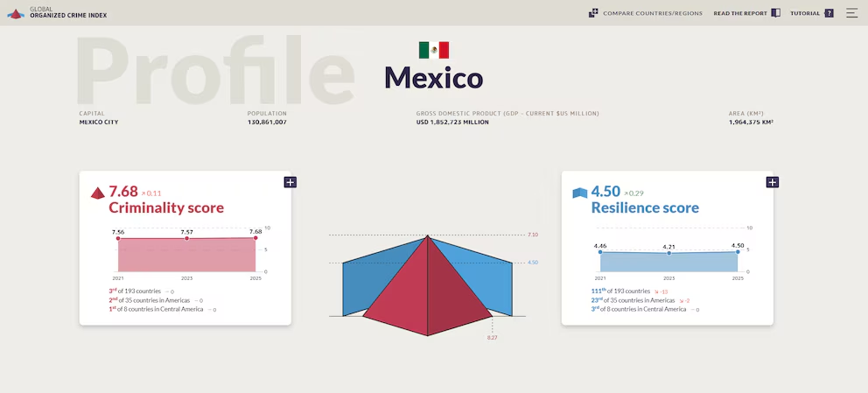868x393 pixels.
Task: Click the Mexico flag image
Action: click(x=433, y=50)
